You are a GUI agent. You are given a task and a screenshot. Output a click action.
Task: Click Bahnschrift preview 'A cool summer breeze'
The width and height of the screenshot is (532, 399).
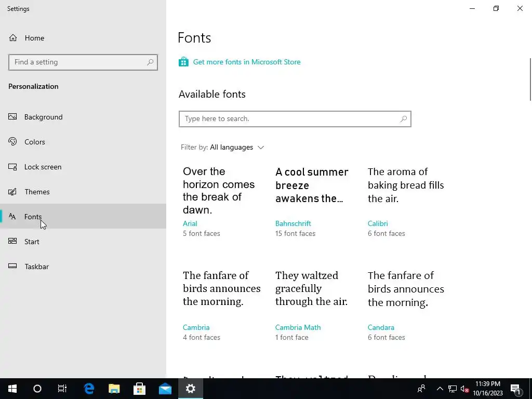tap(312, 185)
